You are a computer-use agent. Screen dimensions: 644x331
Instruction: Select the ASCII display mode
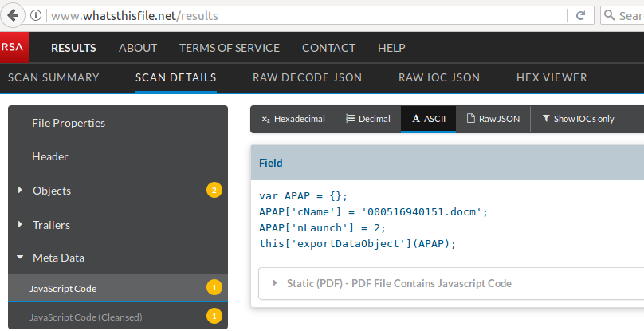[428, 119]
